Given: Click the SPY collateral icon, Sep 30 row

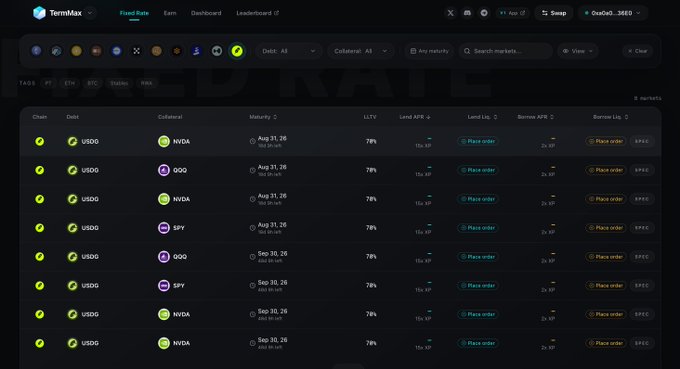Looking at the screenshot, I should pyautogui.click(x=163, y=285).
